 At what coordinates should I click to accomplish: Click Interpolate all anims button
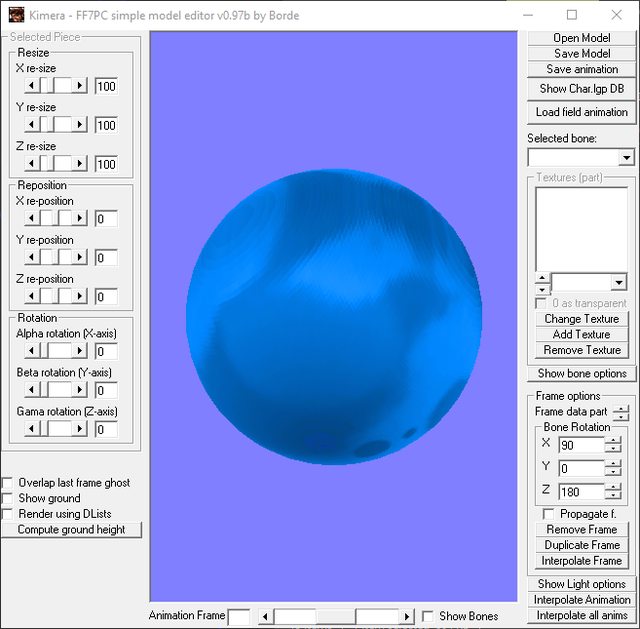tap(582, 615)
